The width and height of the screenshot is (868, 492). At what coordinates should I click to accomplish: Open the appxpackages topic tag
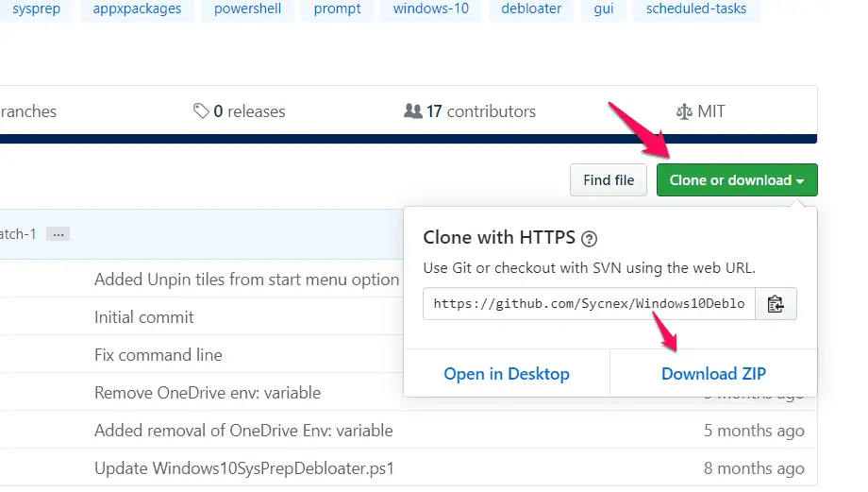coord(138,8)
